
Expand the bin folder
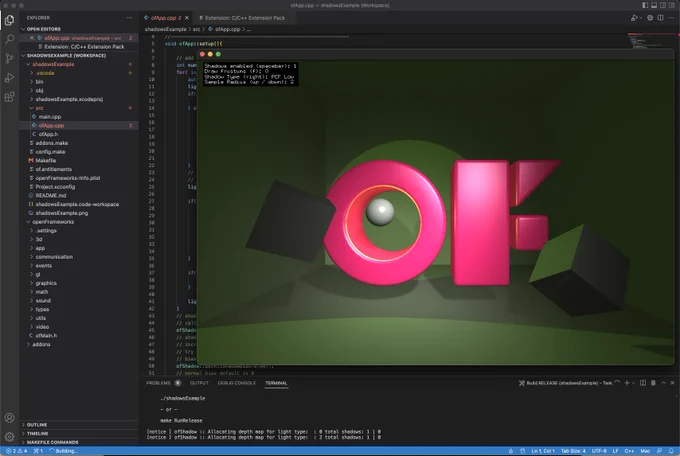click(x=39, y=82)
